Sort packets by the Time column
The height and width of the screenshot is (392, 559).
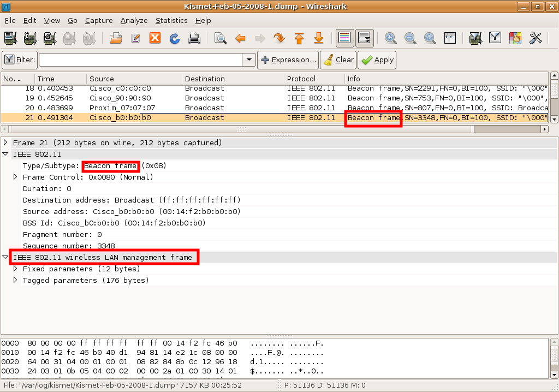[x=60, y=79]
